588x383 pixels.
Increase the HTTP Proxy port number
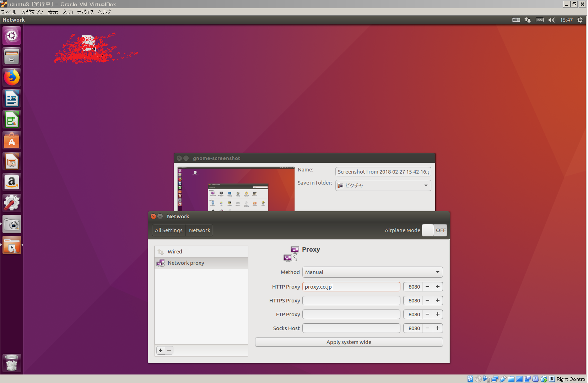pos(438,287)
